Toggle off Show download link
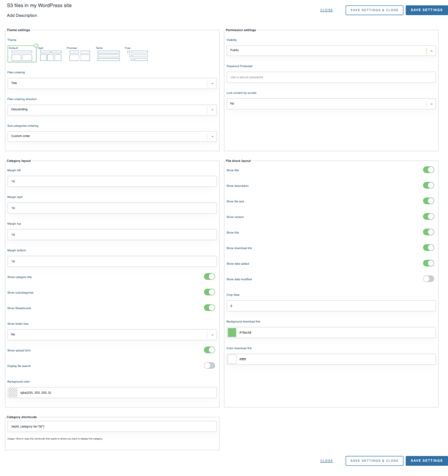448x476 pixels. coord(428,248)
